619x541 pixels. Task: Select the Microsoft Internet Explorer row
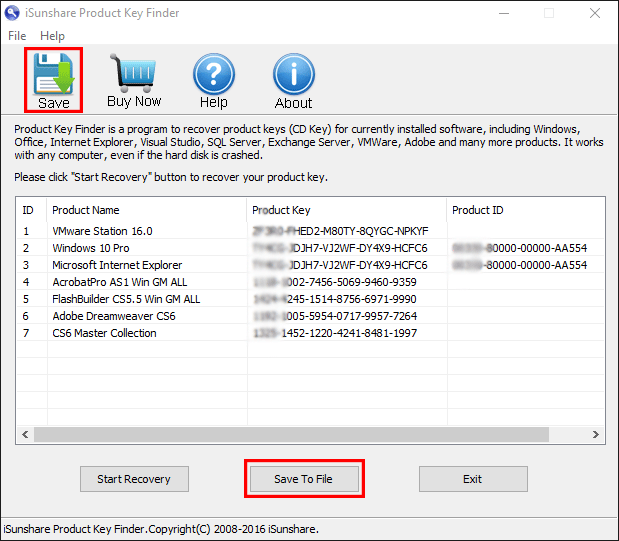click(x=310, y=265)
